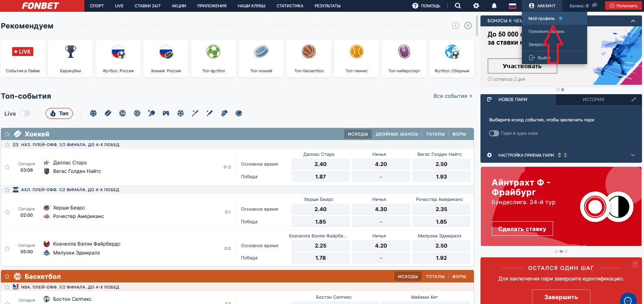Click Участвовать bonus button
Image resolution: width=644 pixels, height=304 pixels.
pos(522,66)
